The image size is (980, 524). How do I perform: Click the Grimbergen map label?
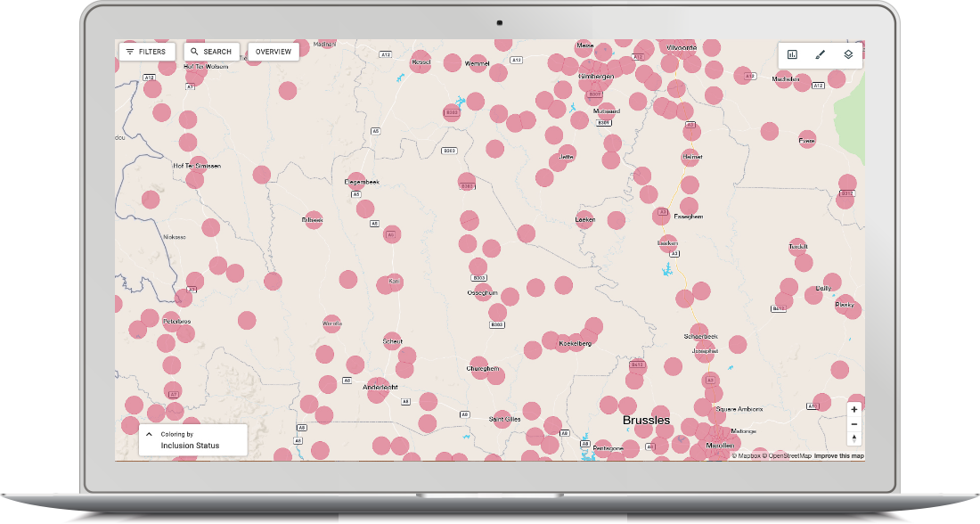coord(596,77)
